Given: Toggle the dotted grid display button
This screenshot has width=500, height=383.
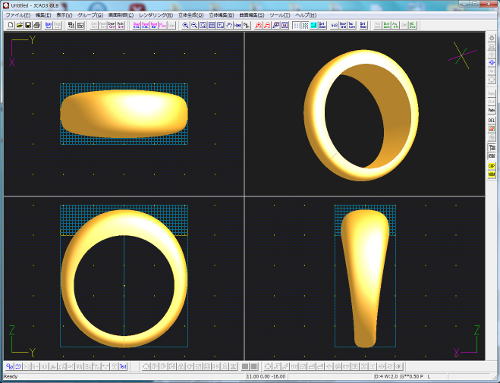Looking at the screenshot, I should click(296, 25).
